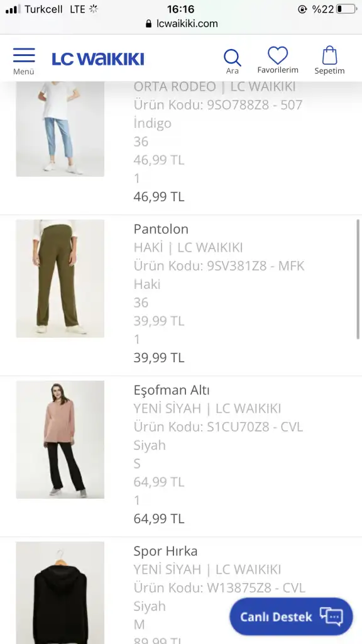The height and width of the screenshot is (644, 362).
Task: Click the LC Waikiki logo
Action: pos(97,59)
